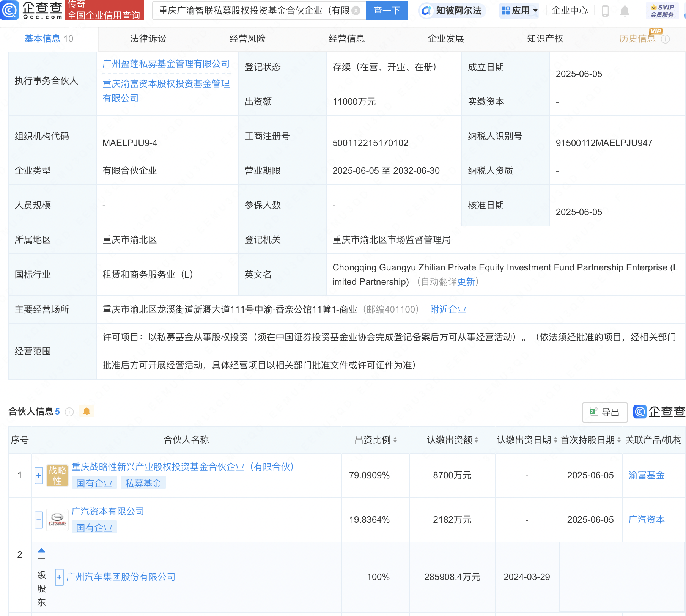Click 2025-06-05 至 2032-06-30 business term
686x616 pixels.
[386, 171]
